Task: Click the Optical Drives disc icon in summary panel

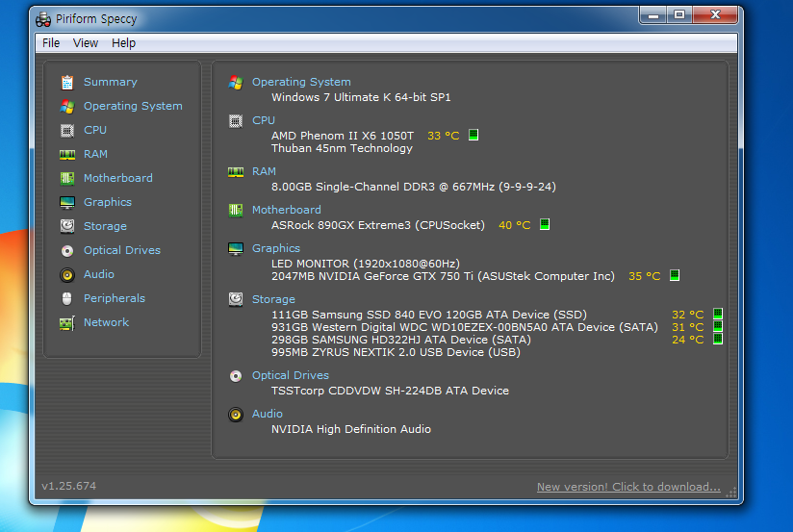Action: pos(236,376)
